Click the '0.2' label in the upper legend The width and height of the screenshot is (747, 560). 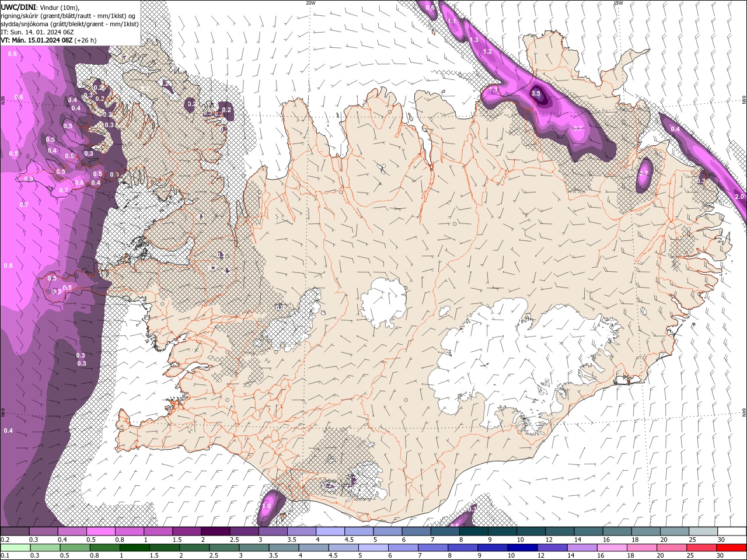(5, 540)
